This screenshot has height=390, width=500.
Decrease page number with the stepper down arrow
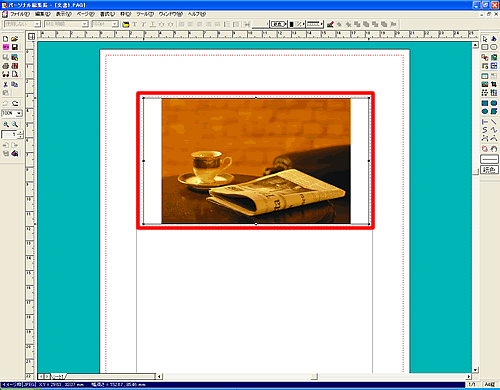tap(21, 137)
